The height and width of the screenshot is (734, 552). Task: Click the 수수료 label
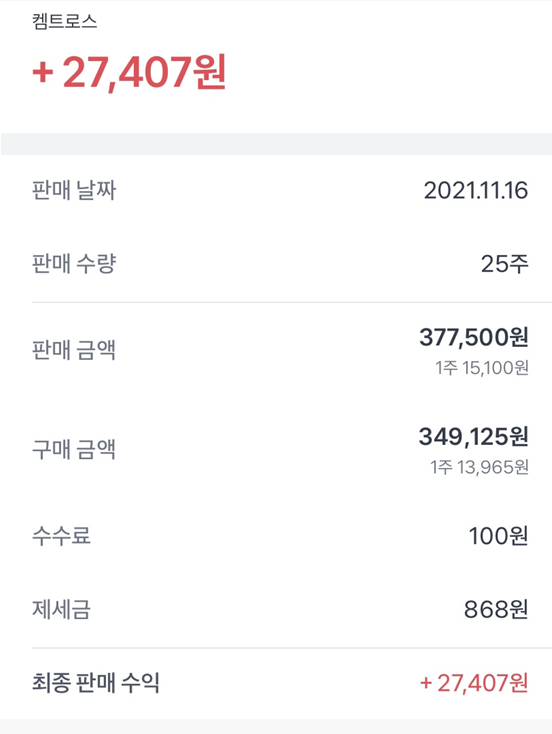(61, 536)
